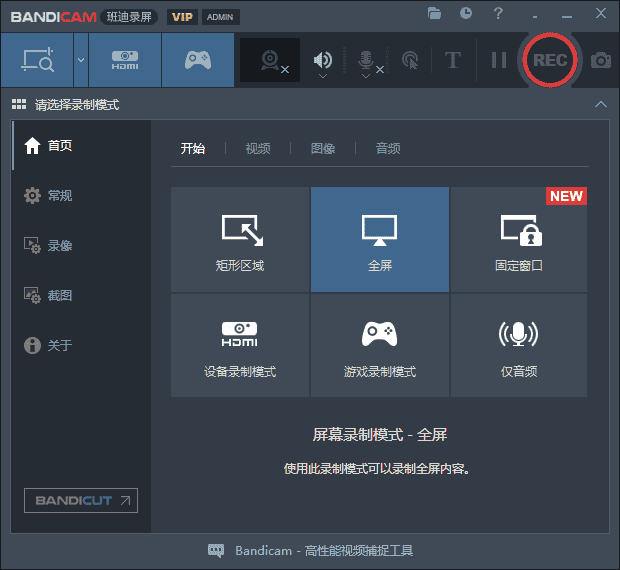
Task: Toggle the mouse click effect icon
Action: click(409, 60)
